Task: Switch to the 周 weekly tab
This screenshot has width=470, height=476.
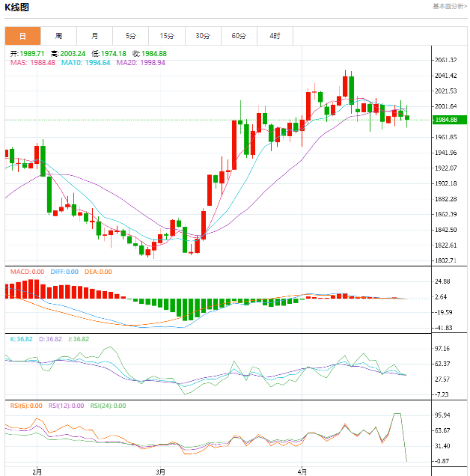Action: pos(58,36)
